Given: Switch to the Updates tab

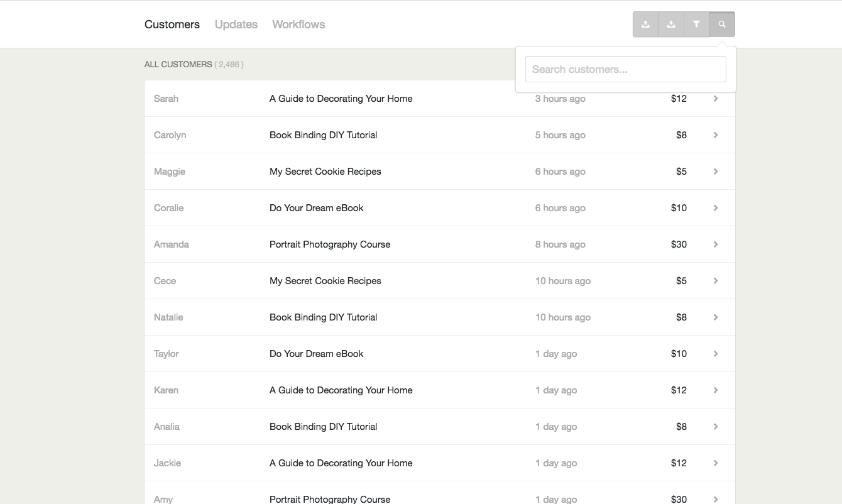Looking at the screenshot, I should pos(236,24).
